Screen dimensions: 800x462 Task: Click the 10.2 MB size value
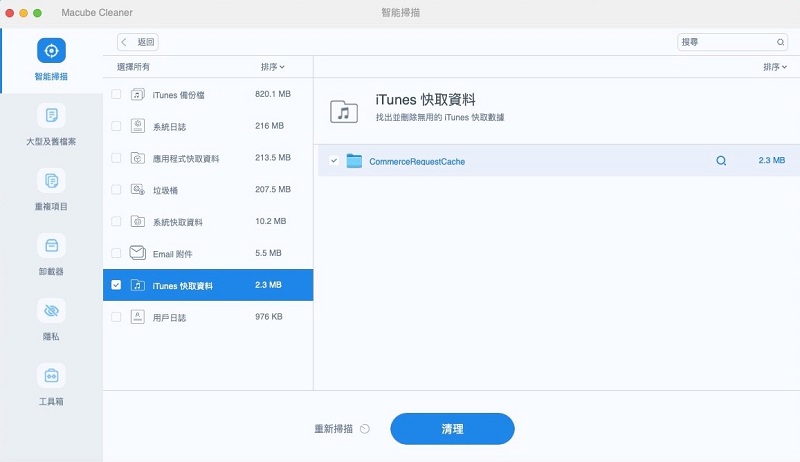(270, 221)
